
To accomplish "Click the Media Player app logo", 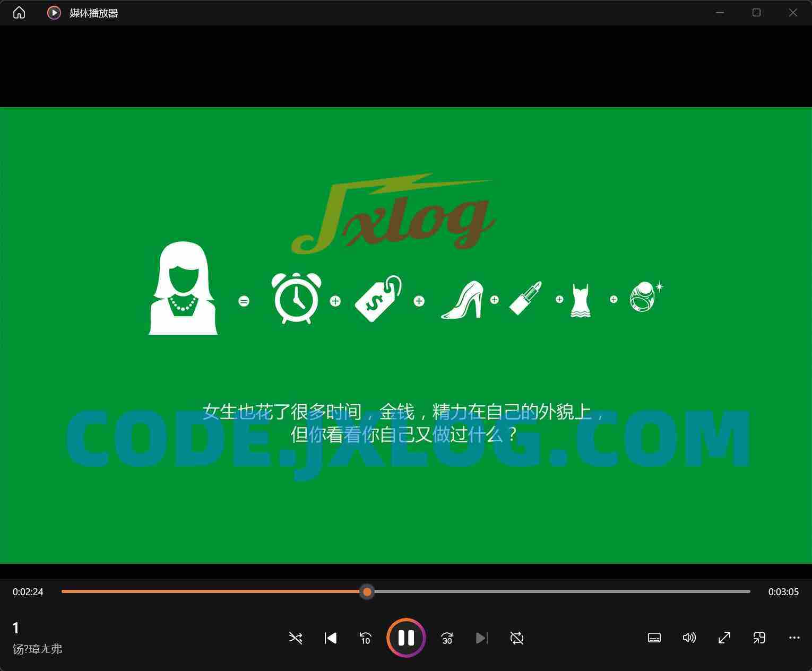I will pos(54,13).
